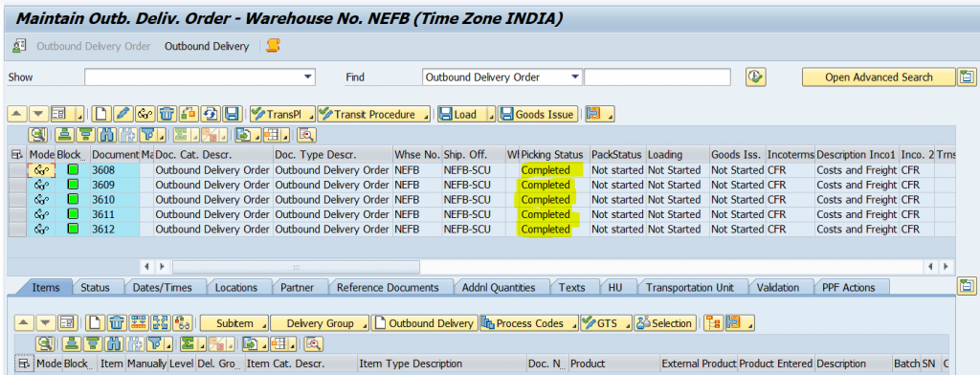Image resolution: width=980 pixels, height=375 pixels.
Task: Expand the Delivery Group menu
Action: pyautogui.click(x=364, y=325)
